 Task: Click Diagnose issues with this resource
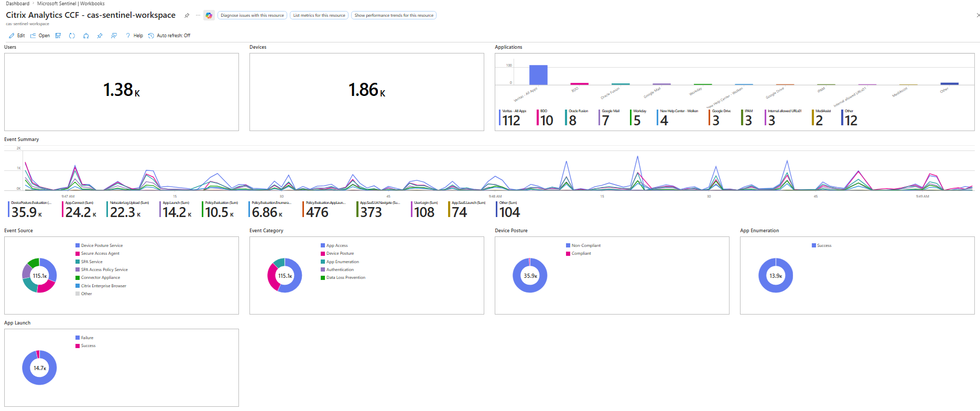click(252, 15)
